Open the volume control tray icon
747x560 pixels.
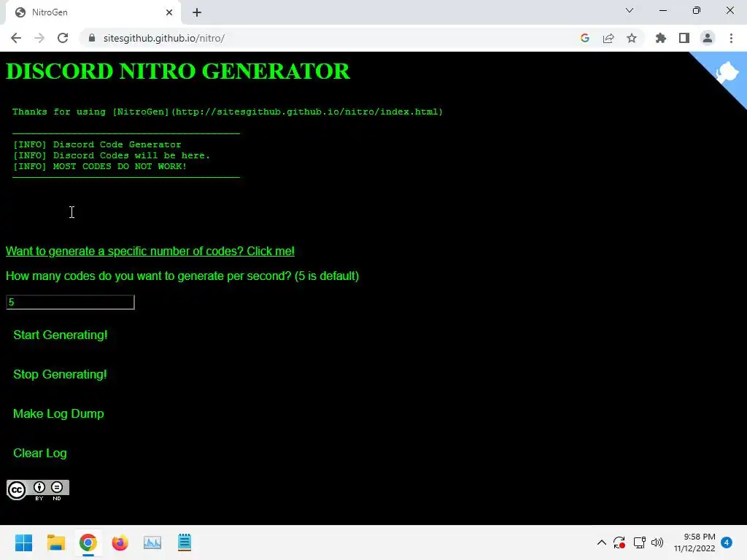coord(657,542)
